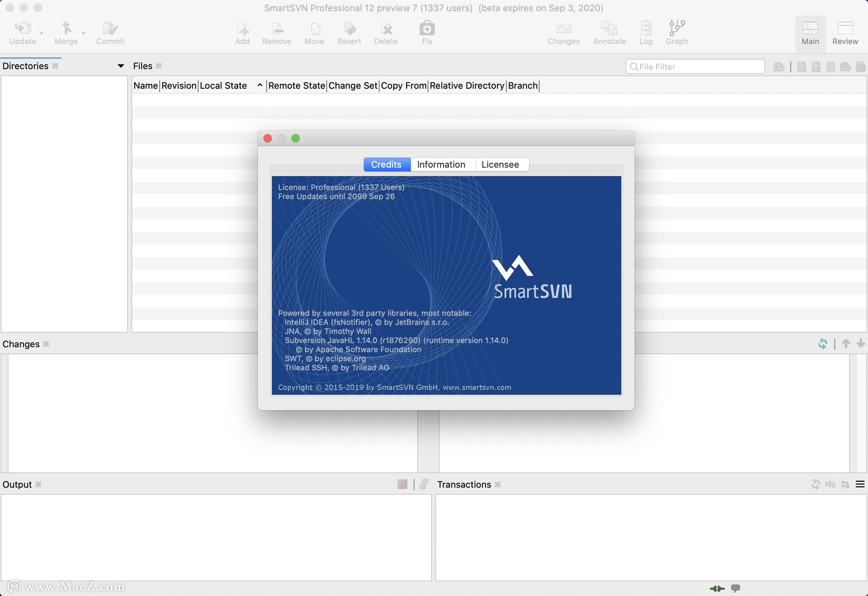The width and height of the screenshot is (868, 596).
Task: Switch to the Information tab
Action: [441, 164]
